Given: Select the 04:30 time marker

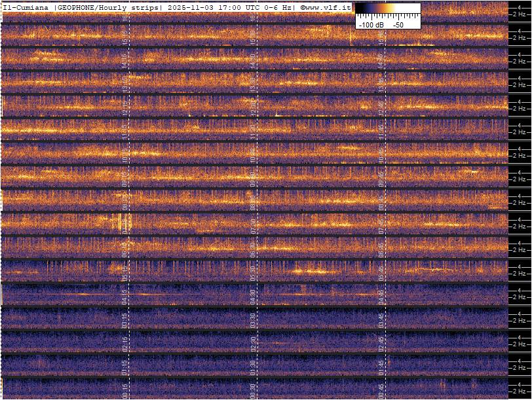Looking at the screenshot, I should coord(253,295).
